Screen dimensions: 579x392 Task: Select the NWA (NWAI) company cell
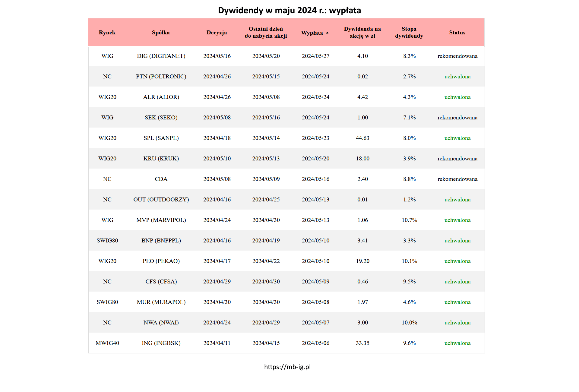tap(161, 323)
